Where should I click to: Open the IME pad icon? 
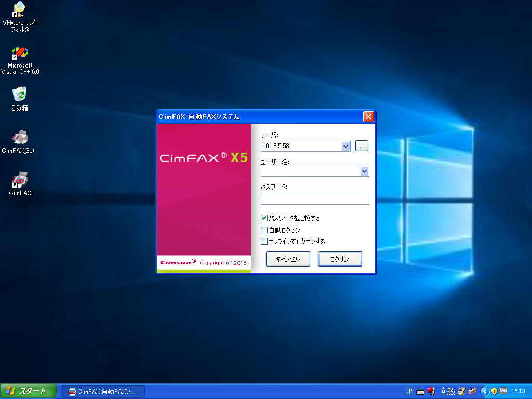point(461,391)
